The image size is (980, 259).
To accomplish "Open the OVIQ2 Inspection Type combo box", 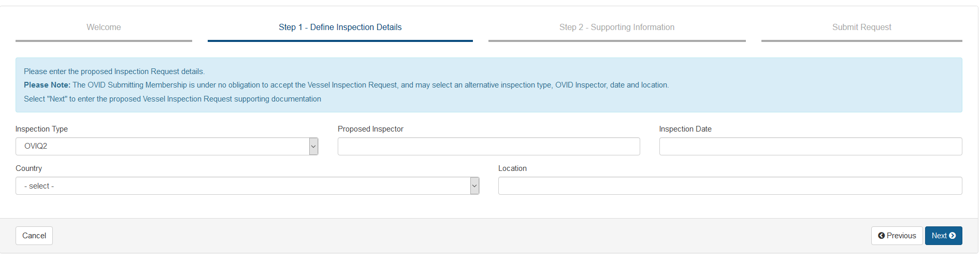I will point(167,147).
